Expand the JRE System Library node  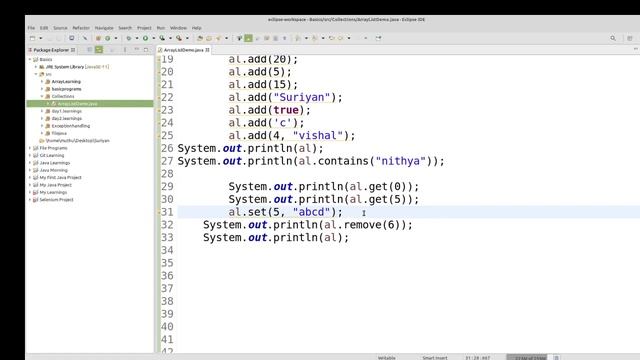pyautogui.click(x=36, y=67)
